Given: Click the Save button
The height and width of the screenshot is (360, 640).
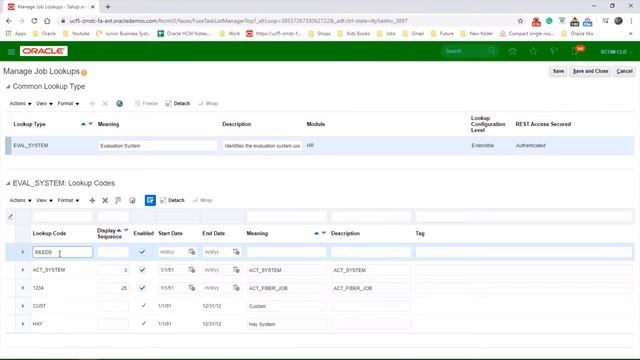Looking at the screenshot, I should click(x=558, y=71).
